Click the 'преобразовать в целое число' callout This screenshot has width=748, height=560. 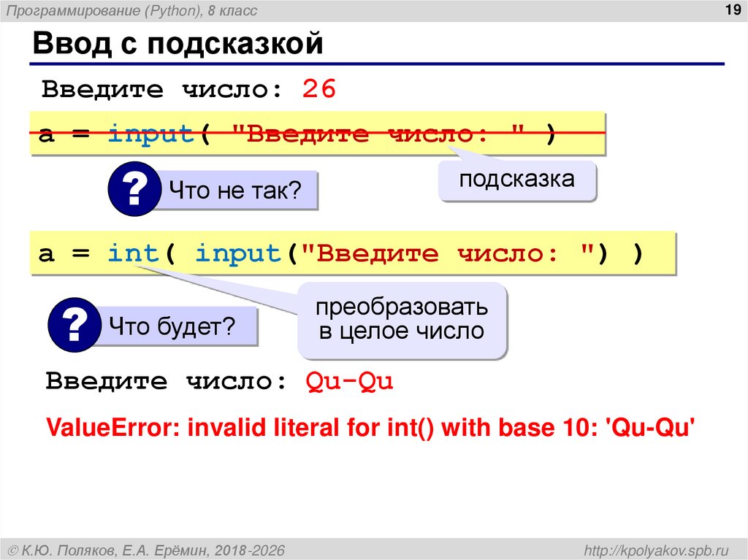[402, 320]
